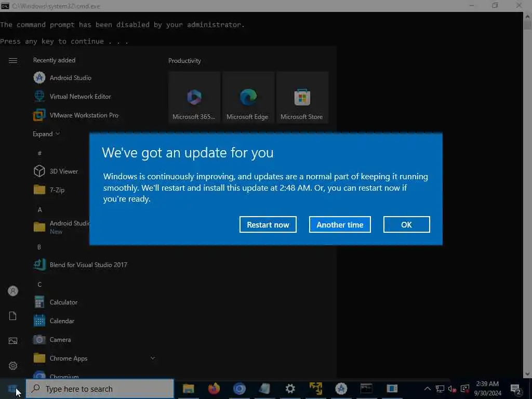Image resolution: width=532 pixels, height=399 pixels.
Task: Open the blue-panel window taskbar icon
Action: point(392,389)
